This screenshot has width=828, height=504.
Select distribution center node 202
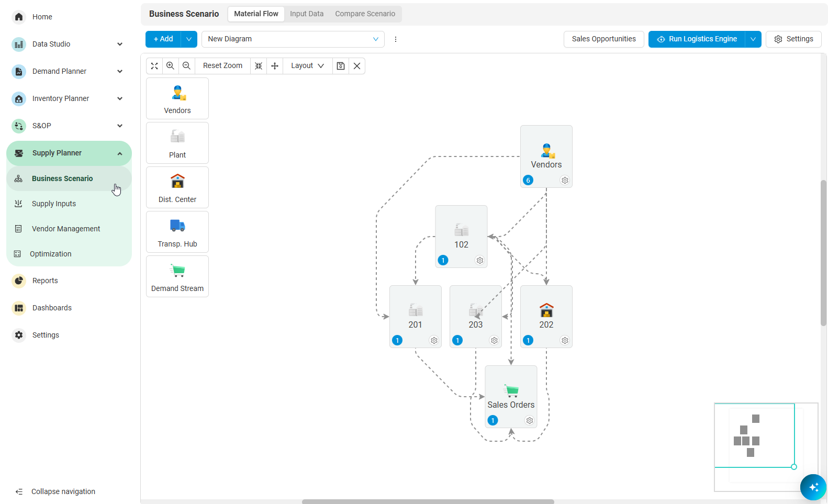tap(546, 317)
